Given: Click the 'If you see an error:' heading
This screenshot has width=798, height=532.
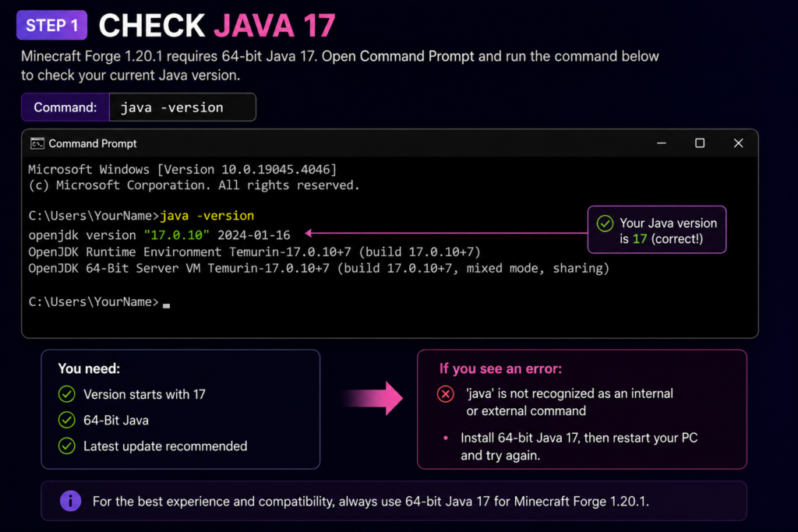Looking at the screenshot, I should (x=501, y=368).
